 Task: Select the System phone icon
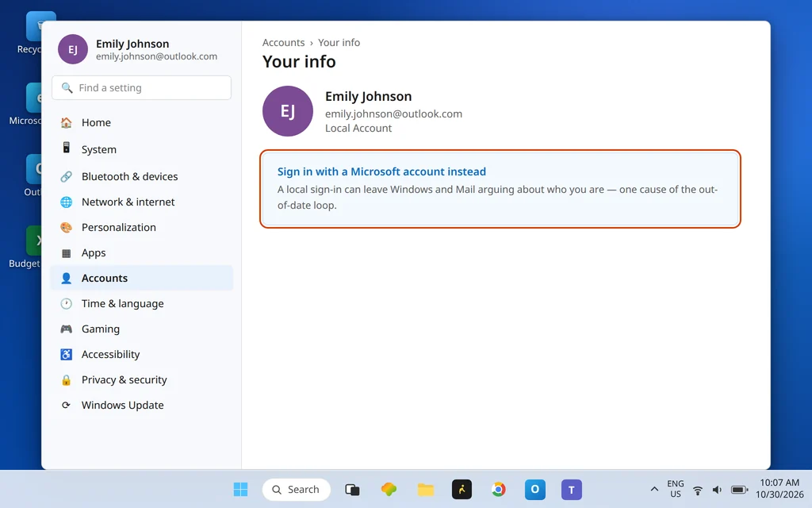point(67,148)
